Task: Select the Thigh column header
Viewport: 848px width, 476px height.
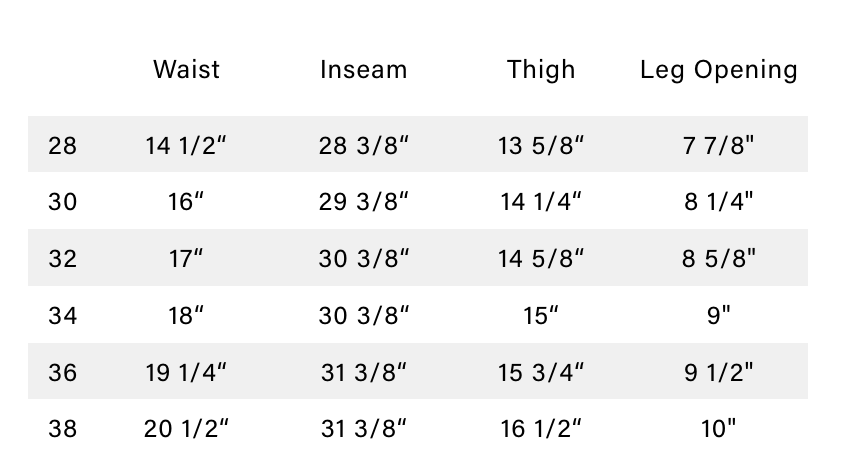Action: [541, 70]
